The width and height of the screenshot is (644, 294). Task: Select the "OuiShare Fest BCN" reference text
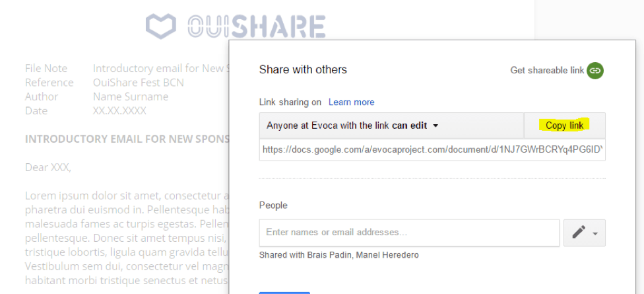coord(139,83)
